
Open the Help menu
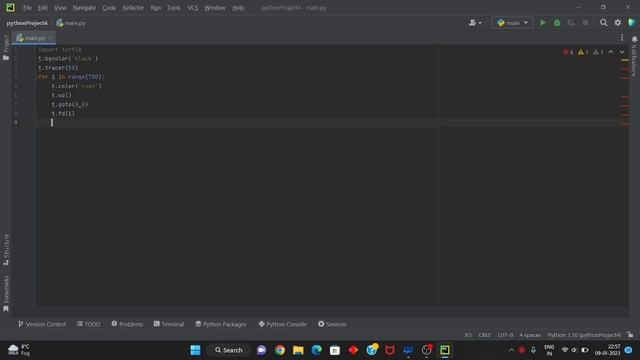[x=238, y=8]
